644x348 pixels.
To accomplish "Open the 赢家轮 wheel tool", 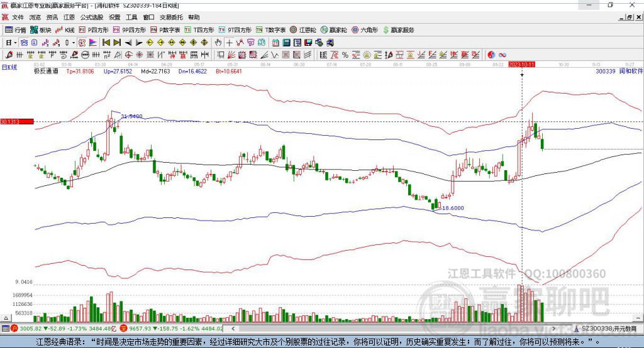I will [x=333, y=30].
